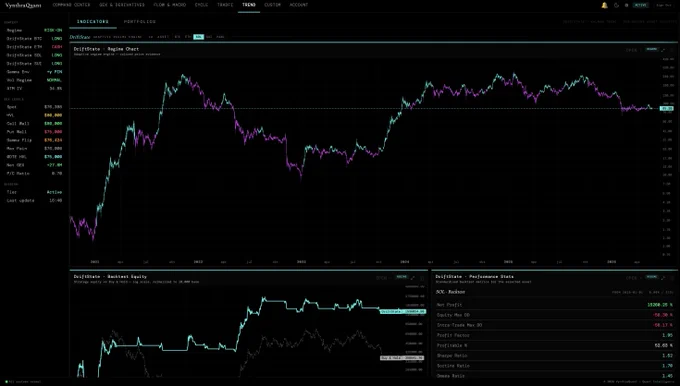Select the SUI asset button

[x=209, y=37]
